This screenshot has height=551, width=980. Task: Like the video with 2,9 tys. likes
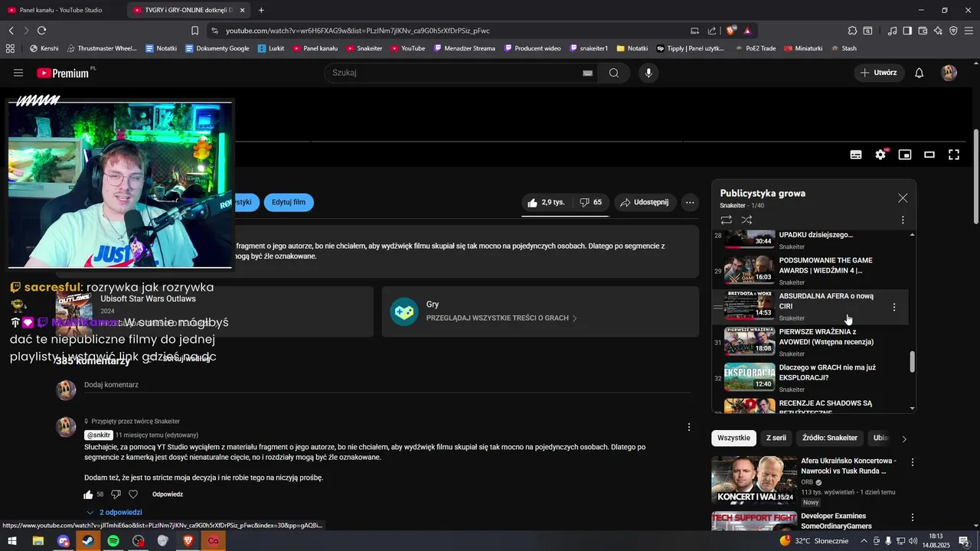pos(546,203)
